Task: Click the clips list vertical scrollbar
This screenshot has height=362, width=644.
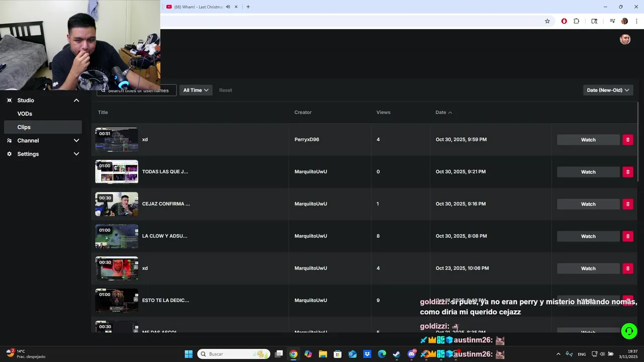Action: [637, 142]
